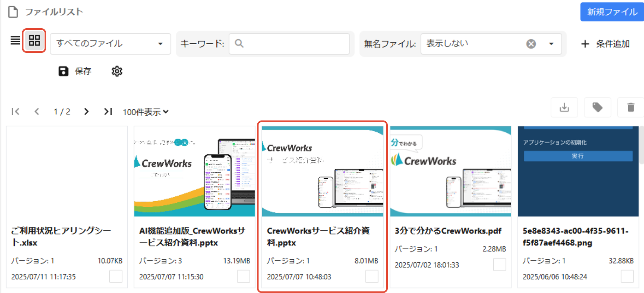The width and height of the screenshot is (644, 293).
Task: Open filter settings gear icon
Action: (117, 71)
